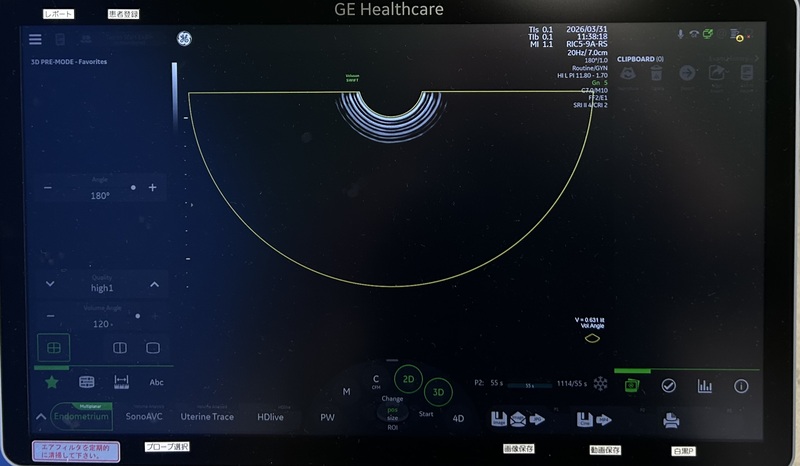
Task: Open the bar chart report icon
Action: 704,386
